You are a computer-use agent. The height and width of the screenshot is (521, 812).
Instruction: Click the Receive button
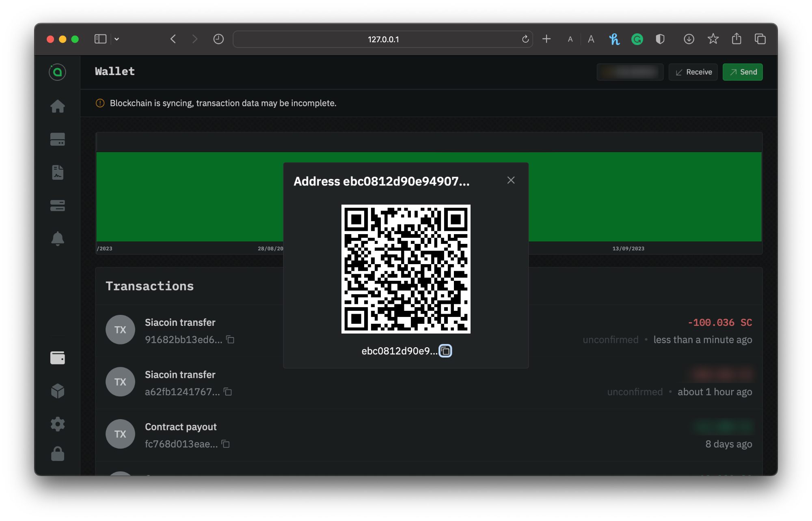(x=693, y=72)
